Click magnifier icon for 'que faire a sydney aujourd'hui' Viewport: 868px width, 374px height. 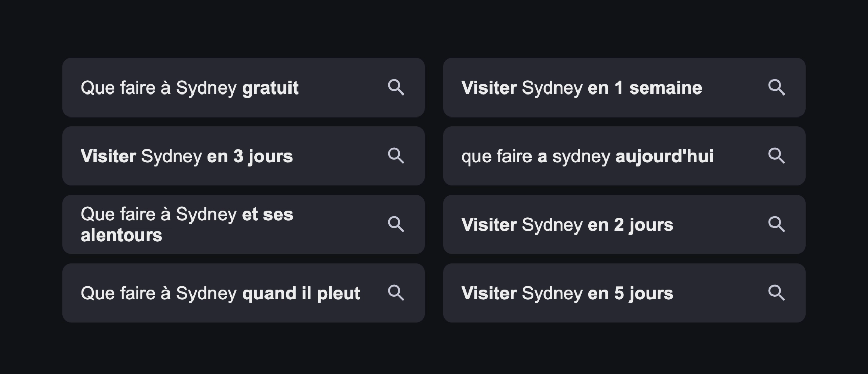pyautogui.click(x=777, y=156)
